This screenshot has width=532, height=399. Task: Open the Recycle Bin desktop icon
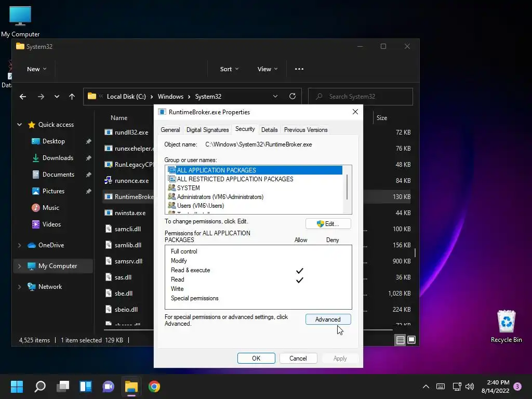[x=506, y=326]
